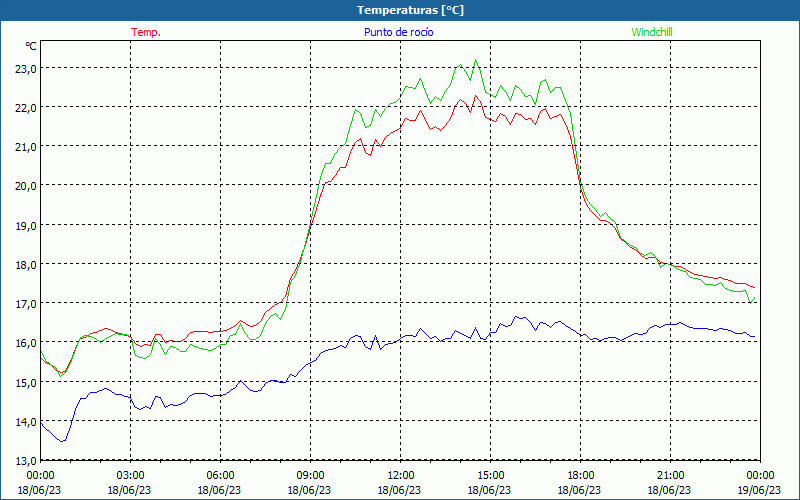Click the 12:00 time axis label
The image size is (800, 500).
[399, 476]
